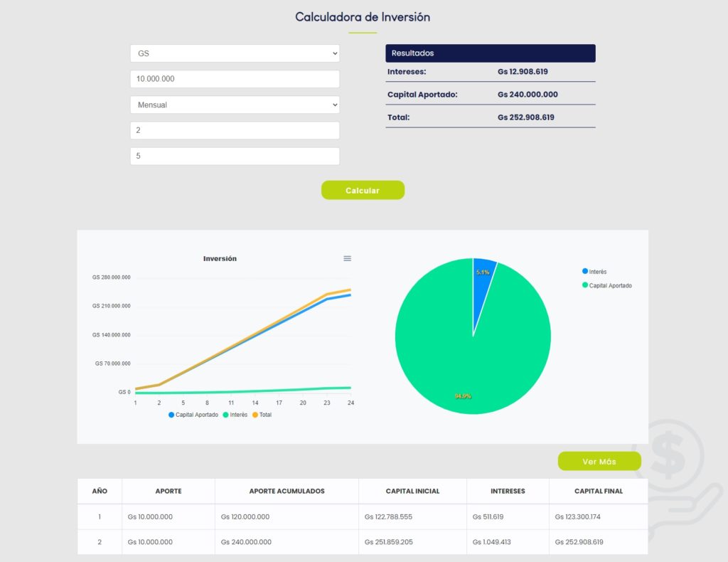Click the input field containing 5
The width and height of the screenshot is (728, 562).
pos(235,156)
